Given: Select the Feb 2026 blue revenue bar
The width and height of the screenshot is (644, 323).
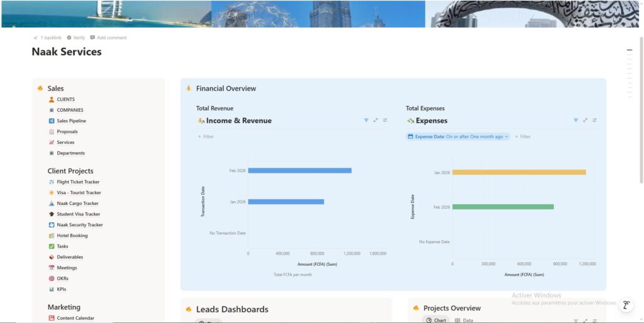Looking at the screenshot, I should (x=299, y=170).
